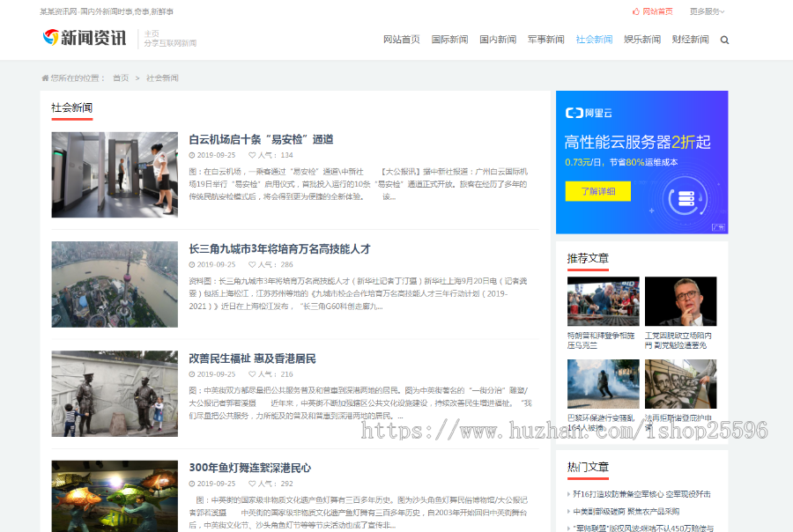This screenshot has height=532, width=793.
Task: Open 网站首页 in main navigation
Action: [x=402, y=40]
